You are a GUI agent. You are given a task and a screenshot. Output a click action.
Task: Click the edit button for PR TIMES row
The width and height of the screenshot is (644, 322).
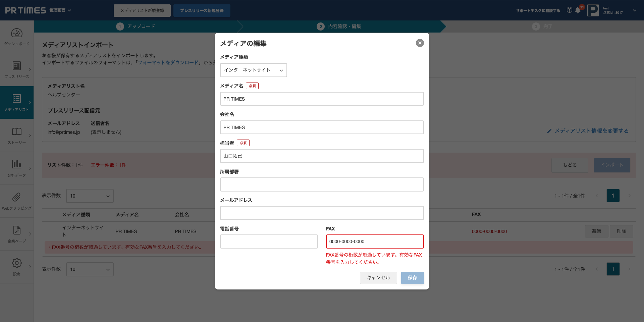coord(597,231)
